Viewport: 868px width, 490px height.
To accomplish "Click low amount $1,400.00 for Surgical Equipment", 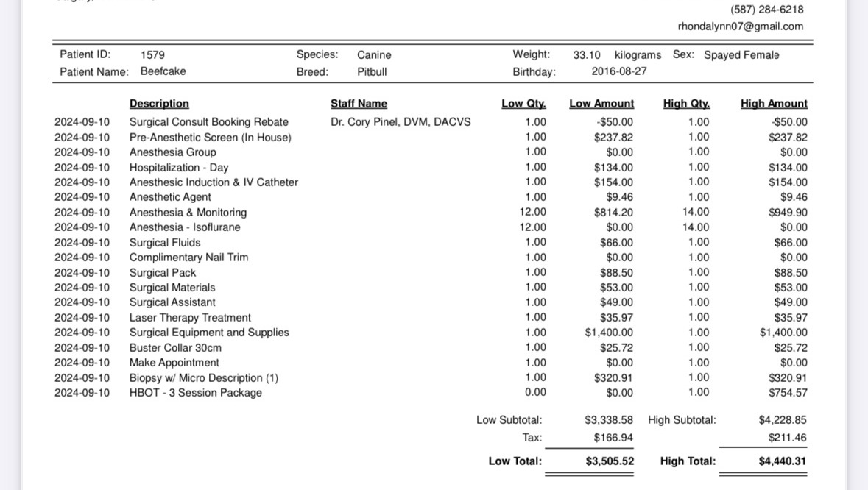I will [609, 333].
